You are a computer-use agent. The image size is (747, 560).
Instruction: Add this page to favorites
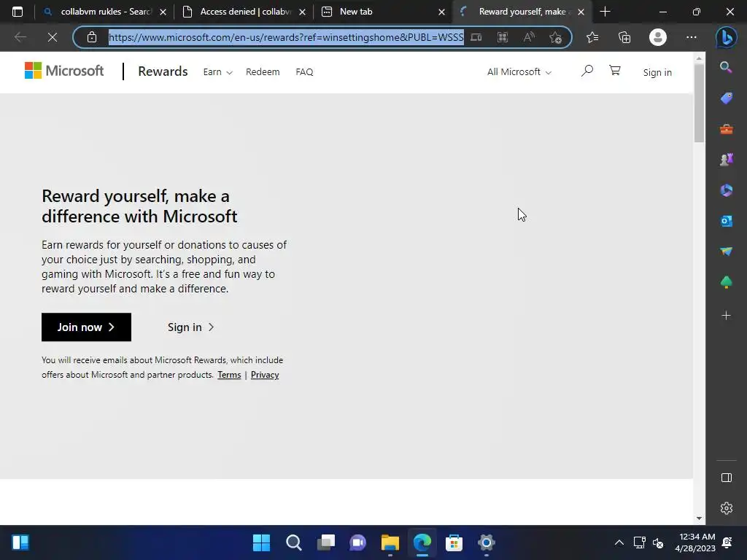tap(555, 37)
